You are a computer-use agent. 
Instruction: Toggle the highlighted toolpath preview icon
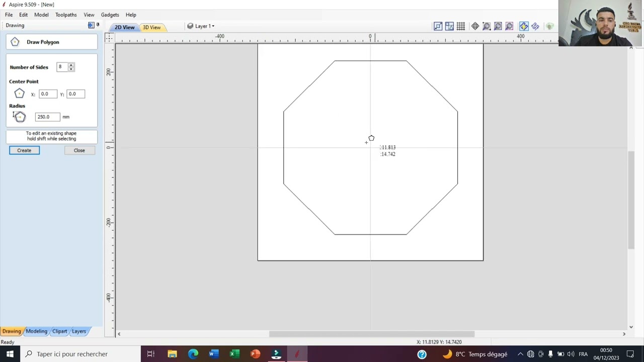524,26
